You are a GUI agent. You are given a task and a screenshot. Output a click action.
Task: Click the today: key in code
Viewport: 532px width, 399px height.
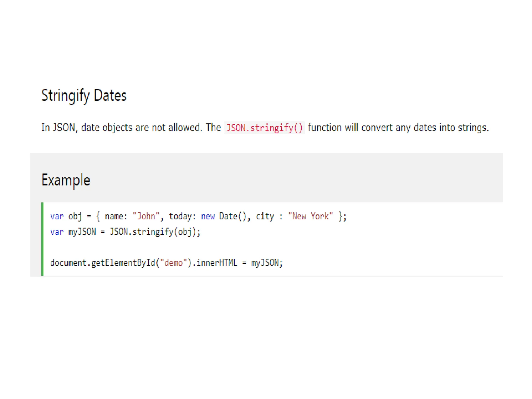[182, 216]
